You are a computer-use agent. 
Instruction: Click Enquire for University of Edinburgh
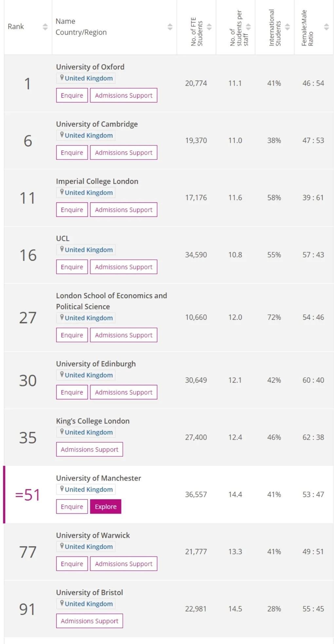(72, 392)
